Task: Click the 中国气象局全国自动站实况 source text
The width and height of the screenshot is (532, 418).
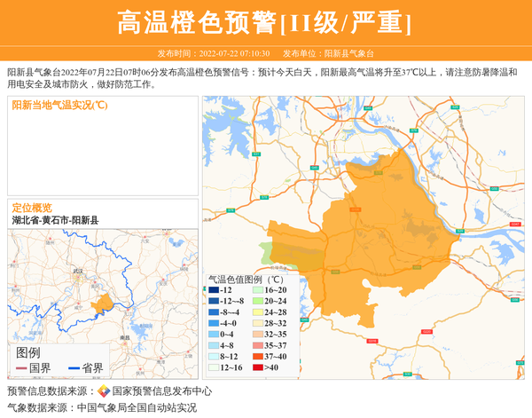Action: (137, 407)
